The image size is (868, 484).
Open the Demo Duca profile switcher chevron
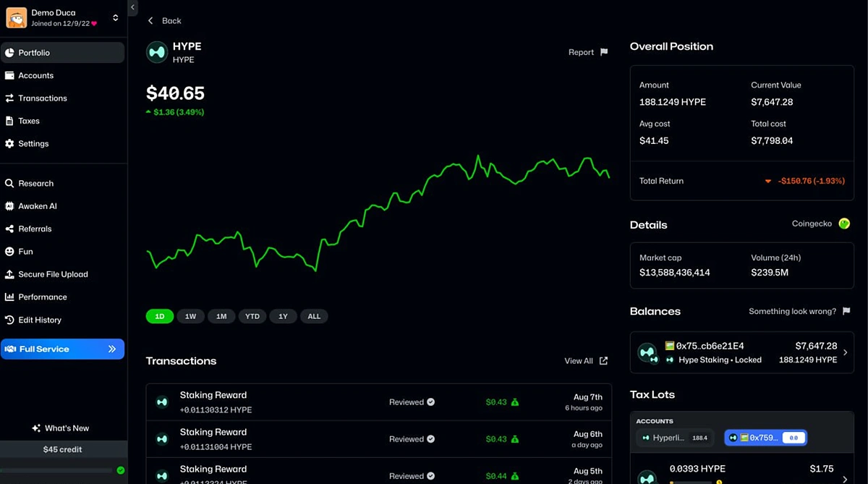tap(117, 17)
